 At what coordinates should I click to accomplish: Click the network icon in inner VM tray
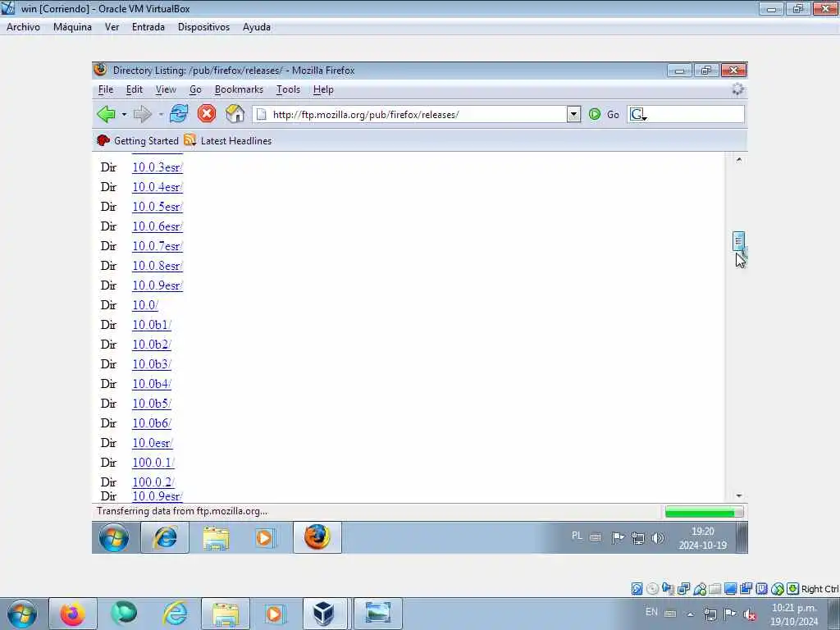637,538
